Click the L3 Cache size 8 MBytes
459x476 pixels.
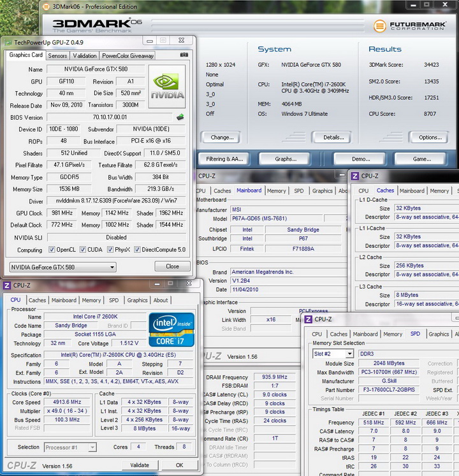pos(426,295)
